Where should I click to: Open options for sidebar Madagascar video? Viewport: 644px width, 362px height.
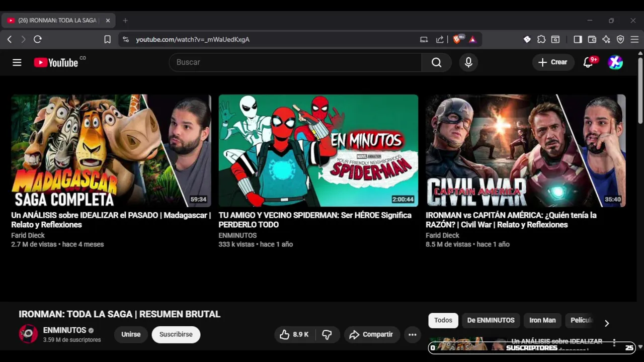point(614,343)
